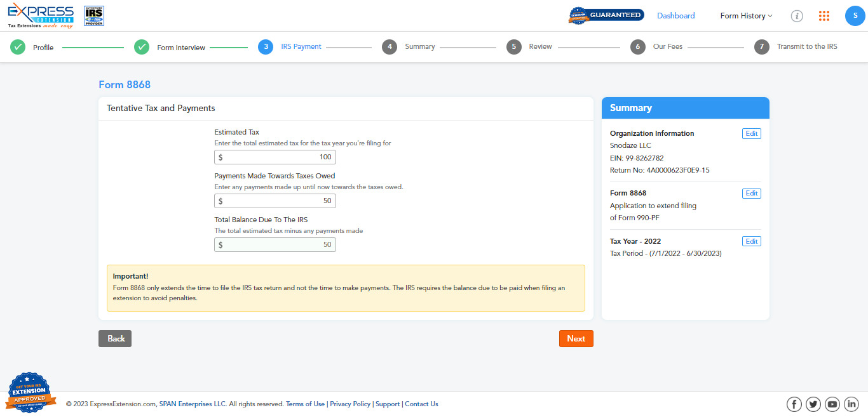Jump to the Form Interview step
The height and width of the screenshot is (417, 868).
point(180,47)
